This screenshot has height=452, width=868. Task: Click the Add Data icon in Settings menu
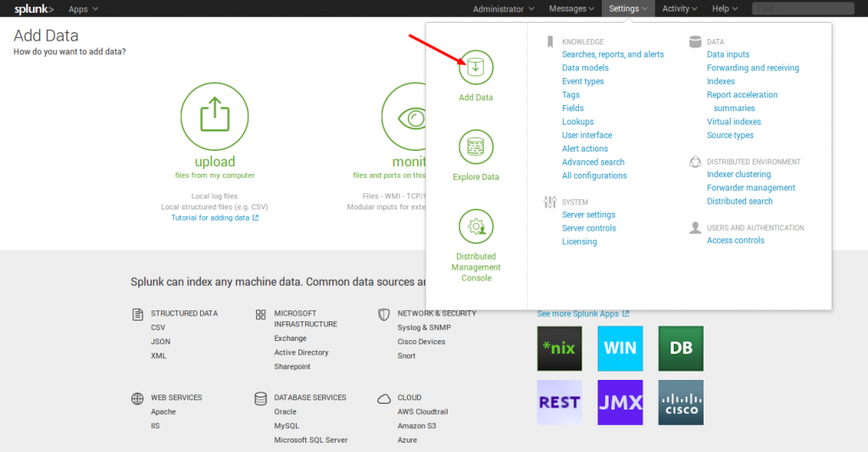tap(476, 68)
